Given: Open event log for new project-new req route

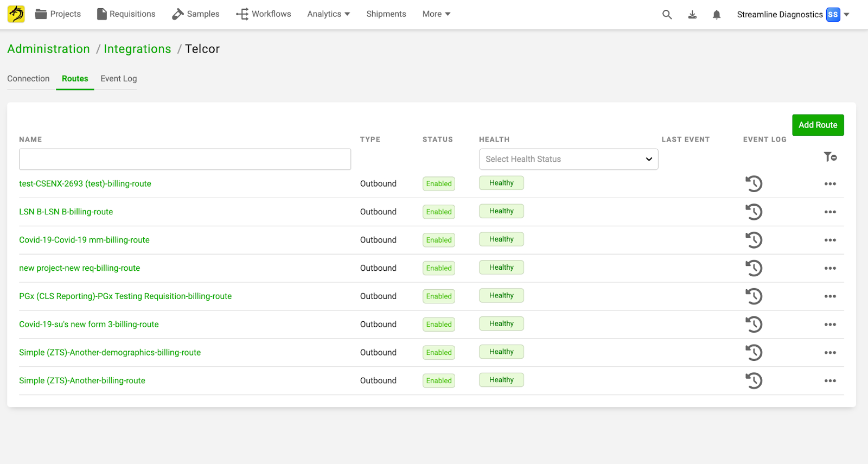Looking at the screenshot, I should click(754, 269).
